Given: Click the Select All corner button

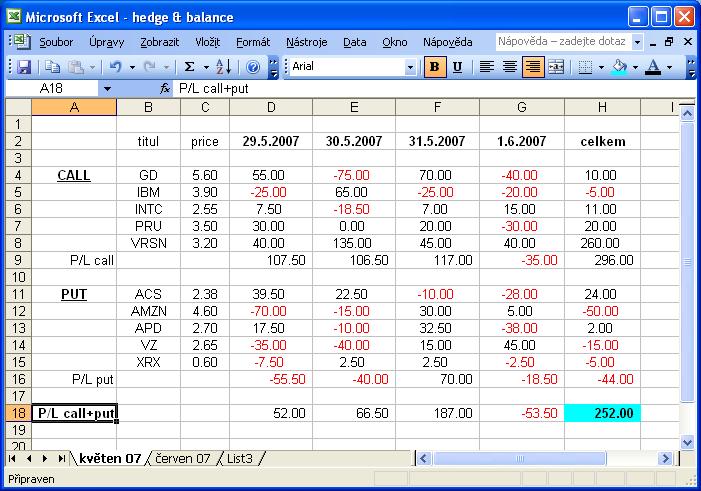Looking at the screenshot, I should [18, 107].
